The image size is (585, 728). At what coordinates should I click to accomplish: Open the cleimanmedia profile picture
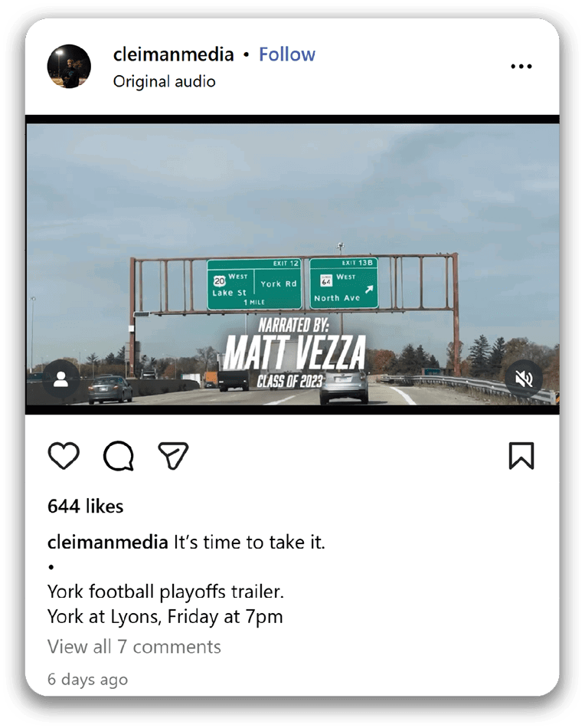[x=69, y=67]
